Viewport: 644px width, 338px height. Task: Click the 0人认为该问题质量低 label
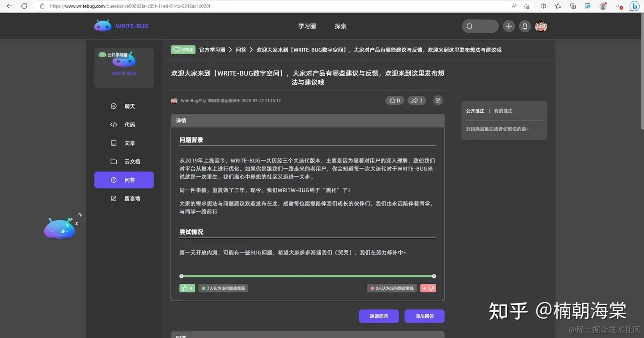point(392,288)
